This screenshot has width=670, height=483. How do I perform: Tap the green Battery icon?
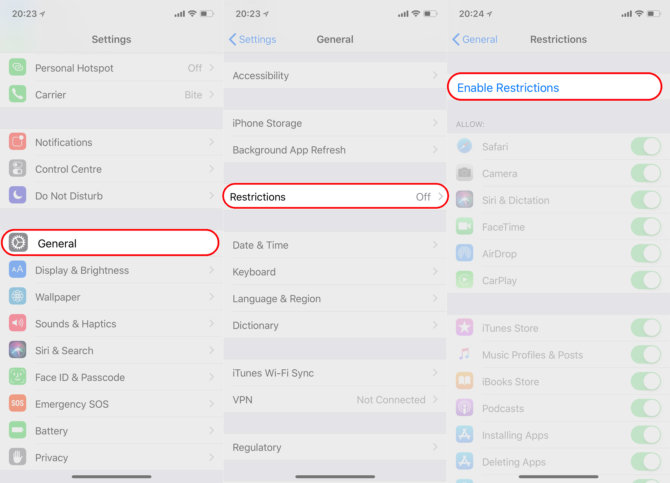pos(18,430)
